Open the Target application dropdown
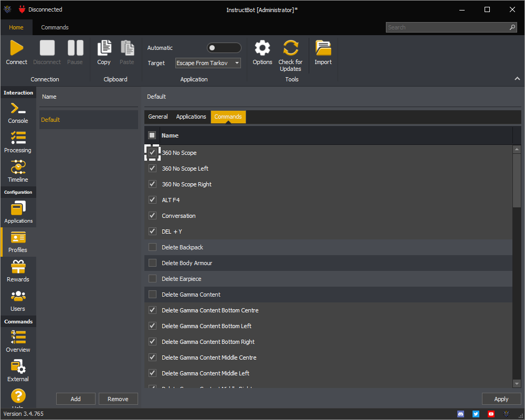The image size is (525, 420). [208, 63]
